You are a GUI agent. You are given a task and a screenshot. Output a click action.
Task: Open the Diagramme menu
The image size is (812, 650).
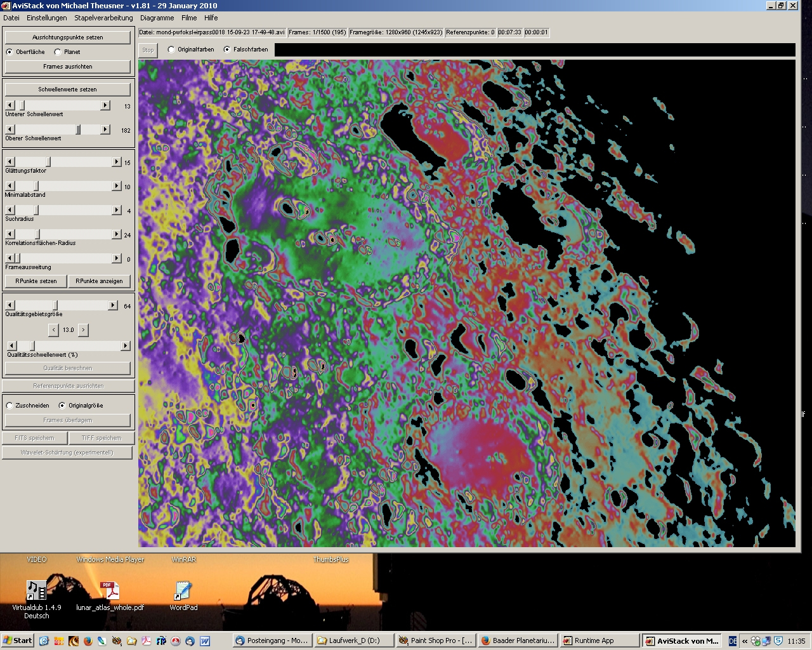point(157,18)
